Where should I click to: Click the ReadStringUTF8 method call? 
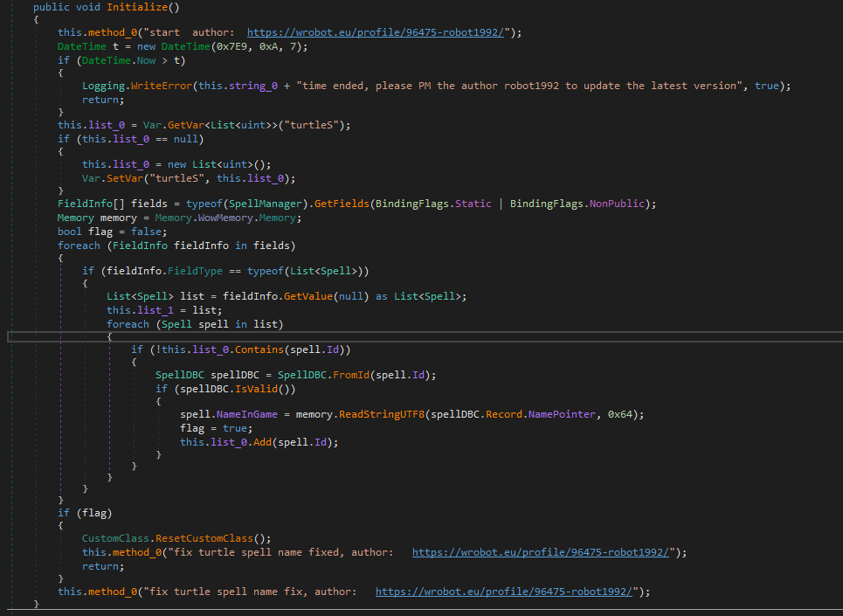382,414
